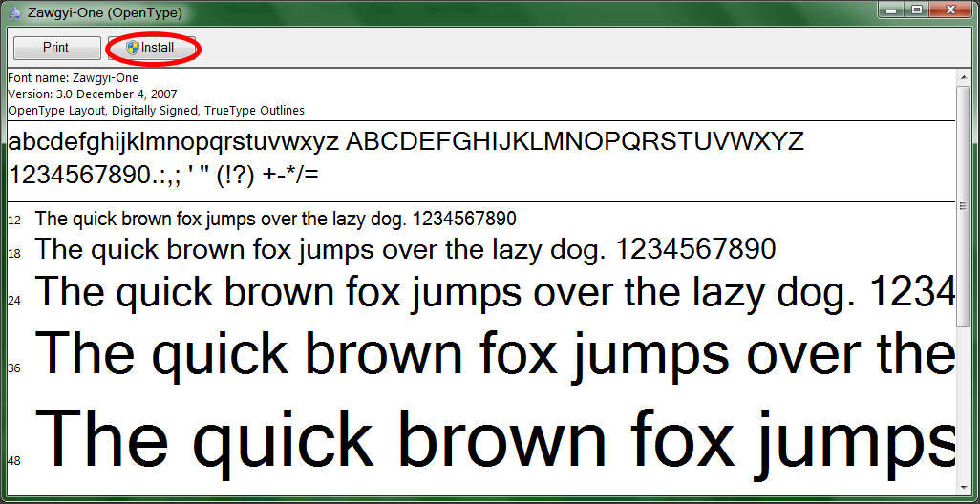This screenshot has height=504, width=980.
Task: Click the '12' size label
Action: pos(14,220)
